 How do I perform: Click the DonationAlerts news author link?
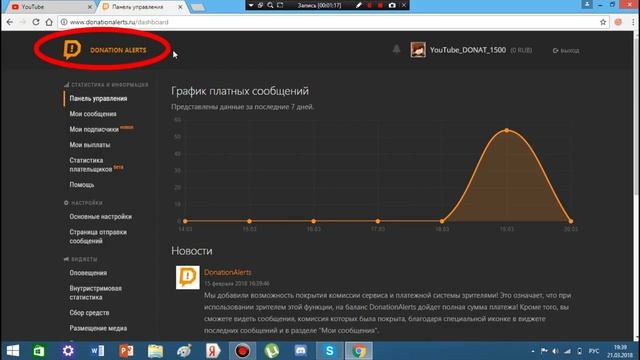click(x=228, y=272)
